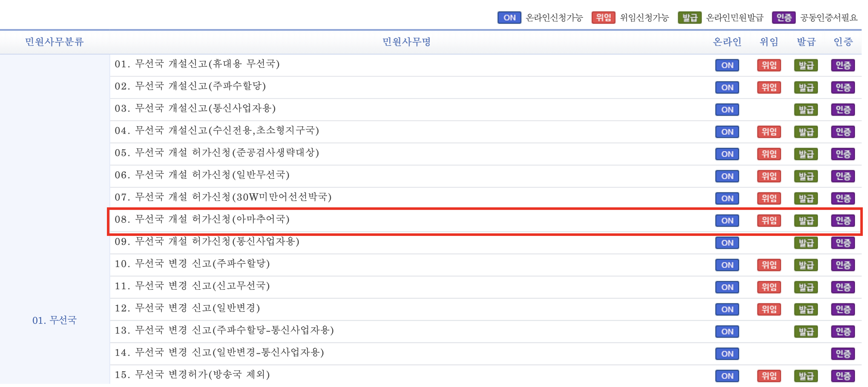Click 발급 badge for row 05 준공검사생략대상
868x387 pixels.
[x=806, y=154]
